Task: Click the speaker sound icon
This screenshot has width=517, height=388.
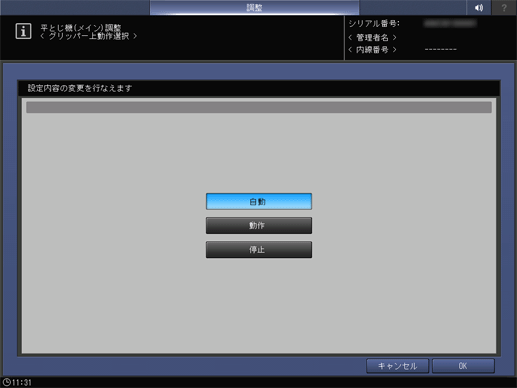Action: (479, 7)
